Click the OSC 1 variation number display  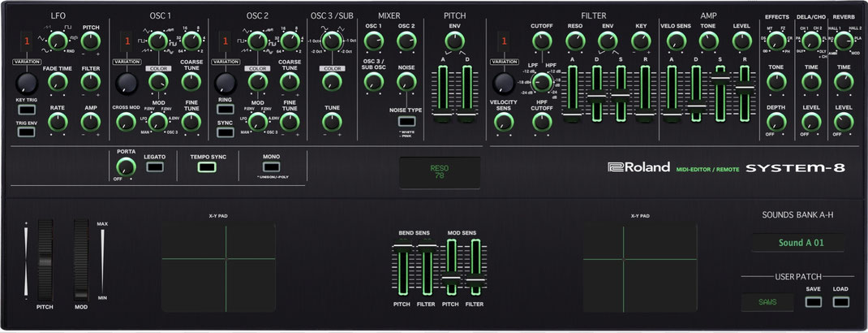pos(127,41)
